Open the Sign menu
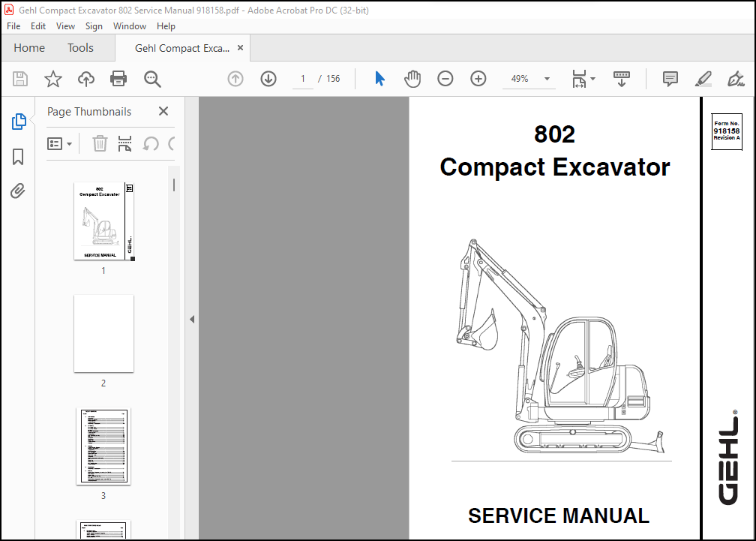Viewport: 756px width, 541px height. (x=94, y=26)
